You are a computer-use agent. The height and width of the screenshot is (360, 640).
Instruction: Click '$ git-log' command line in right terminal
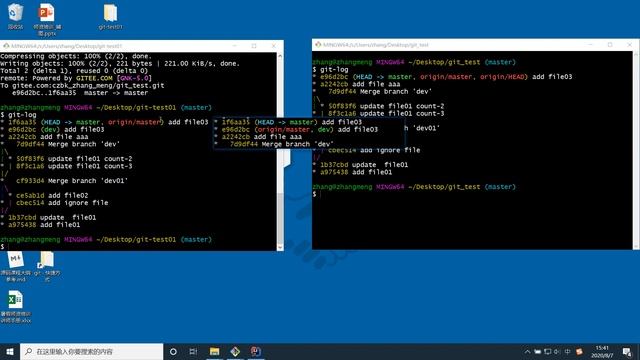(330, 69)
